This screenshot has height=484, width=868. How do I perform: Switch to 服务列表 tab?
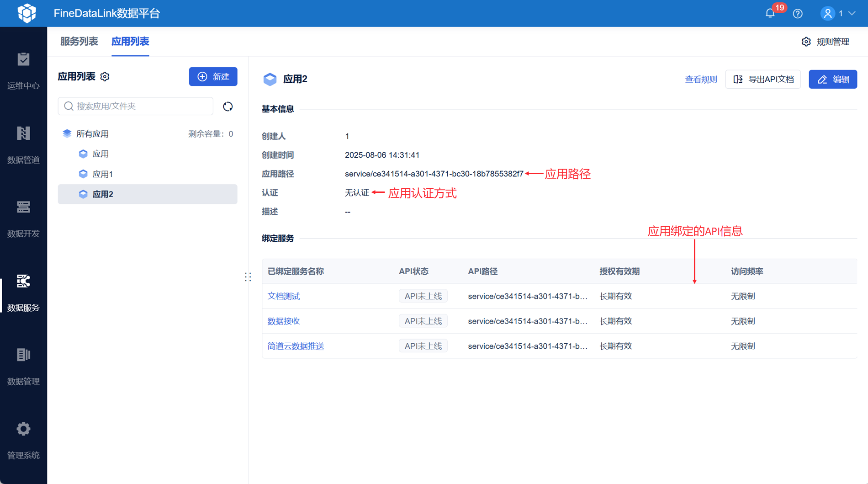click(x=79, y=42)
